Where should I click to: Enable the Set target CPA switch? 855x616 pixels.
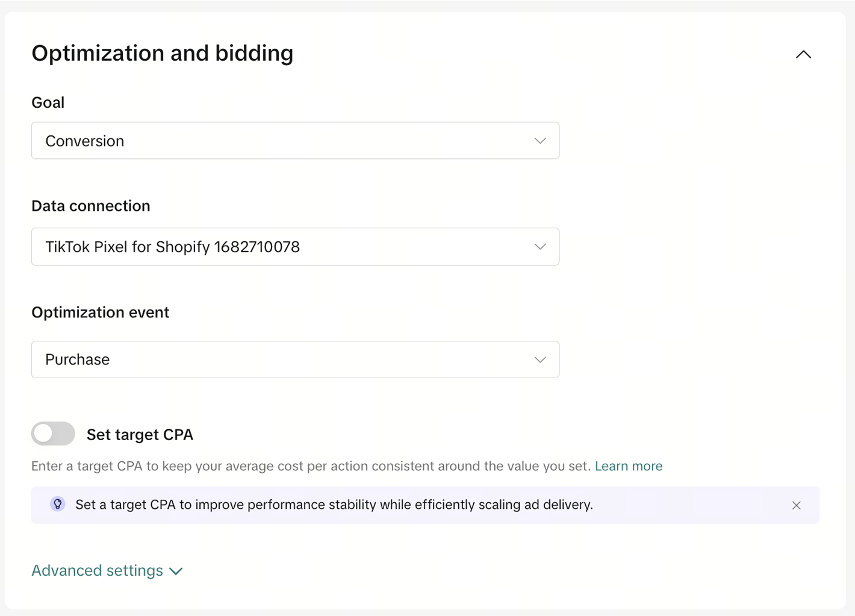(x=53, y=434)
